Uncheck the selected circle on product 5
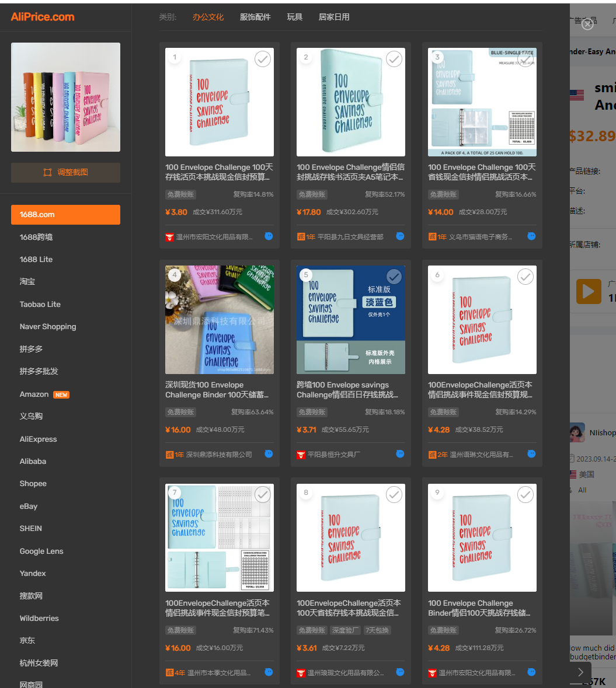This screenshot has height=688, width=616. [x=394, y=277]
